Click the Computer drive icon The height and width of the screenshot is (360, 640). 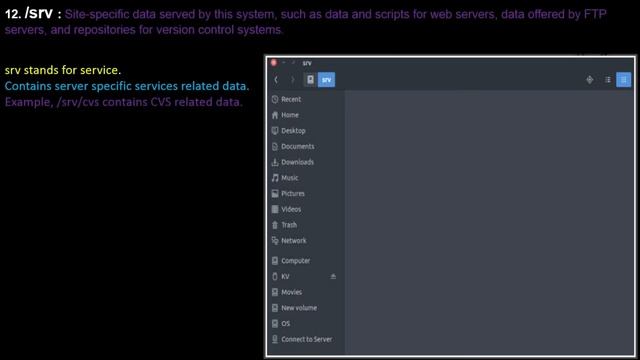coord(275,260)
